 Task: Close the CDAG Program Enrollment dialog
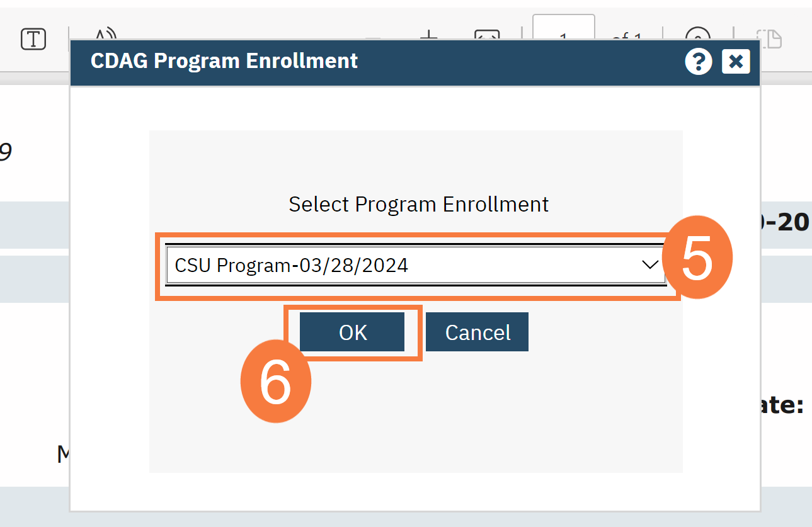pyautogui.click(x=736, y=62)
